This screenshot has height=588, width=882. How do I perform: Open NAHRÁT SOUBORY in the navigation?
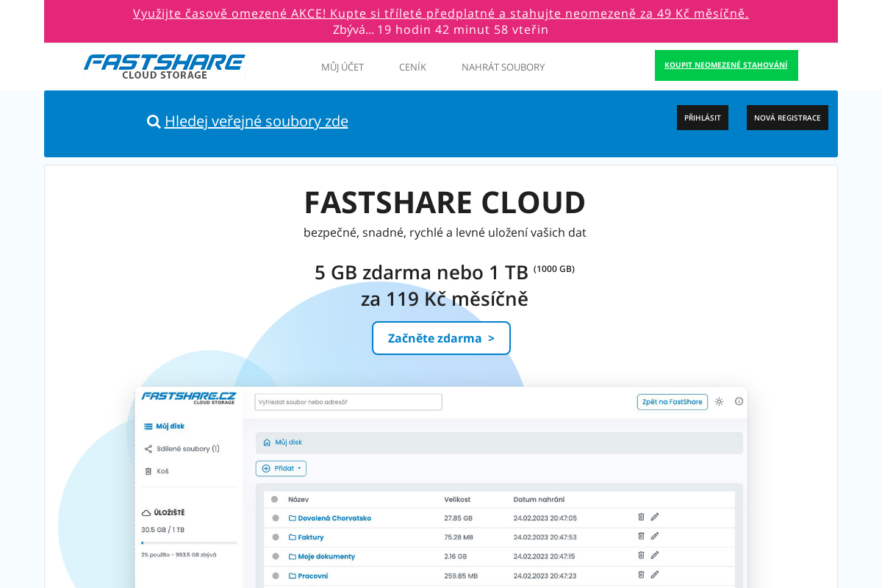pyautogui.click(x=503, y=67)
